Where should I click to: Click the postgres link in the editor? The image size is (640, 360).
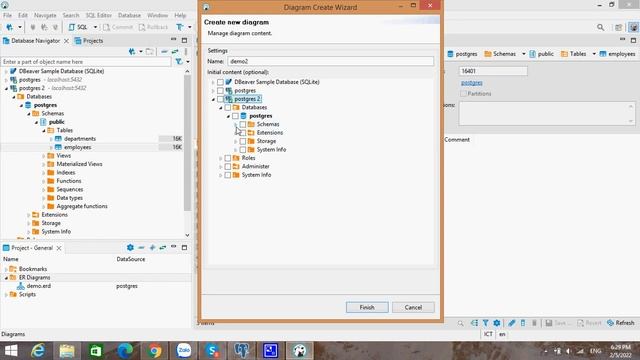pos(471,83)
